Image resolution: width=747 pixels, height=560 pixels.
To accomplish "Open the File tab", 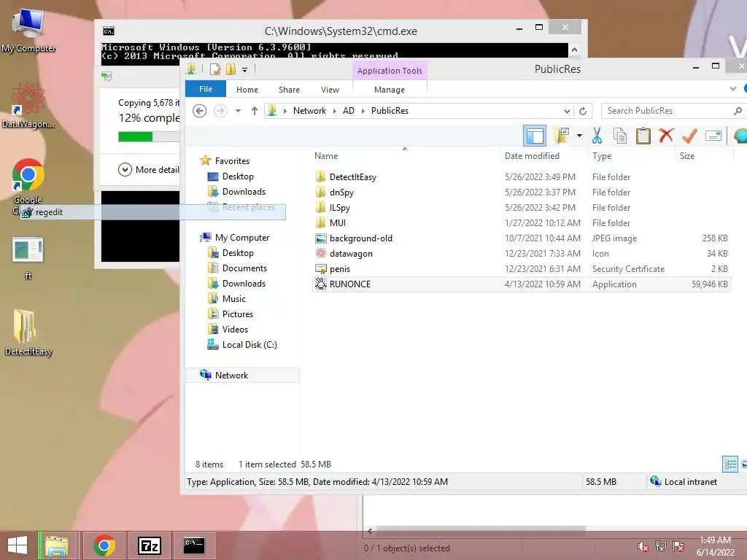I will tap(205, 89).
